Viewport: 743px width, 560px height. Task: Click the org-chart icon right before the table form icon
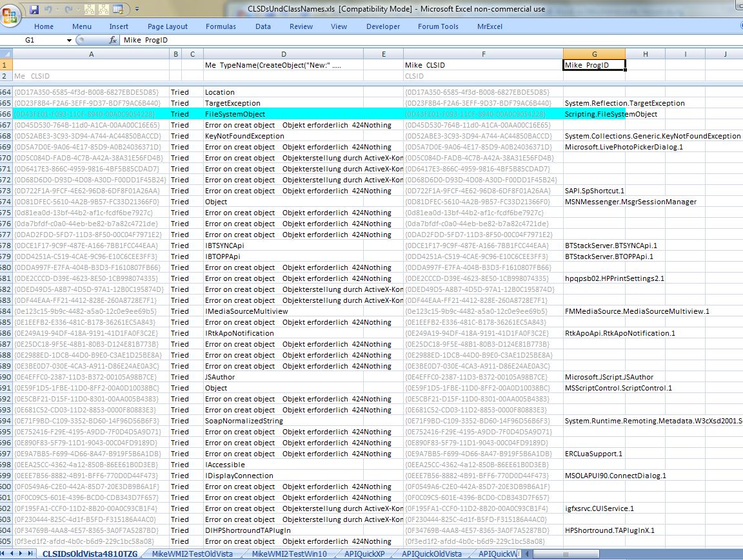coord(104,9)
